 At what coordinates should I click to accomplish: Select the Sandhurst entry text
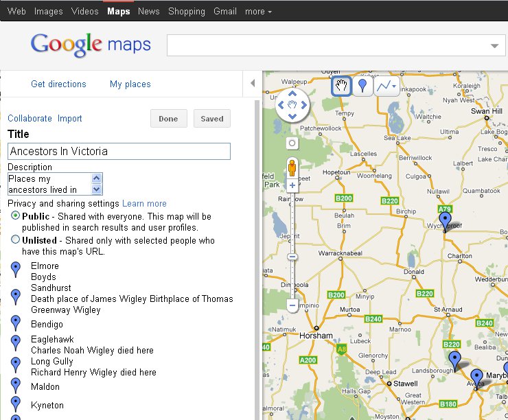(51, 288)
